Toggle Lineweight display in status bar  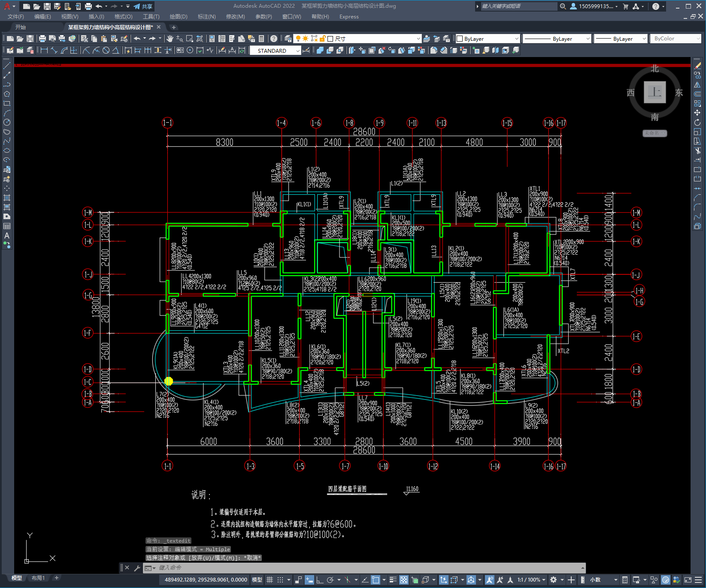click(393, 580)
